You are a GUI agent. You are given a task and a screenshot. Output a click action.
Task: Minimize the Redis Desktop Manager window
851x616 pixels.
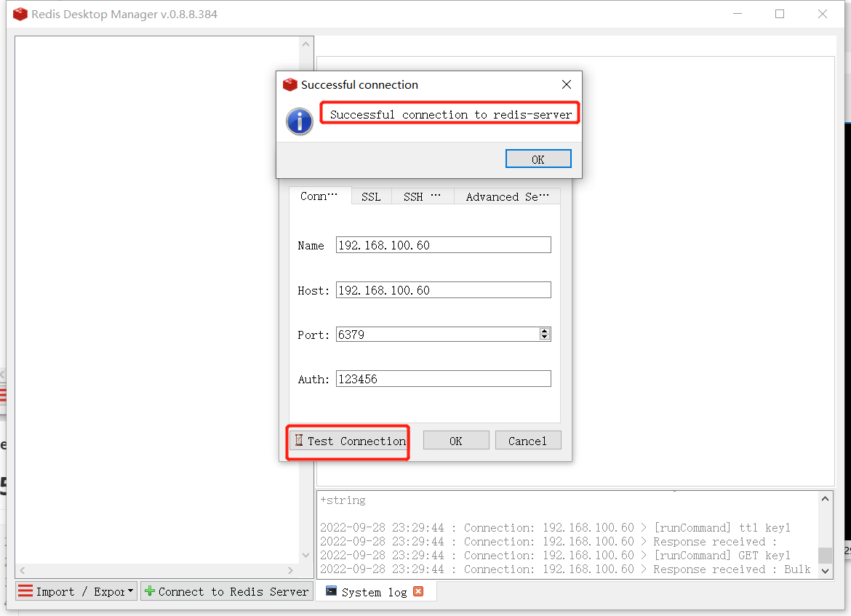[x=737, y=14]
